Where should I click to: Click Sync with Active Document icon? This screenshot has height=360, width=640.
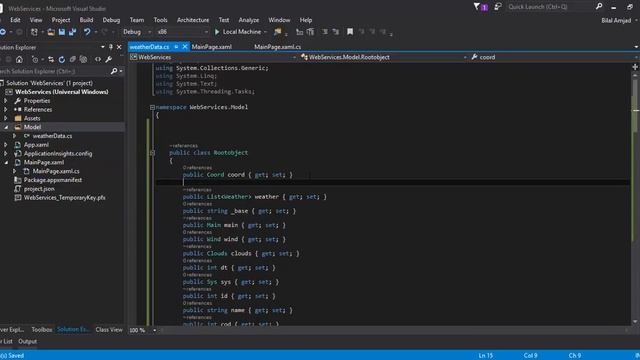(51, 60)
